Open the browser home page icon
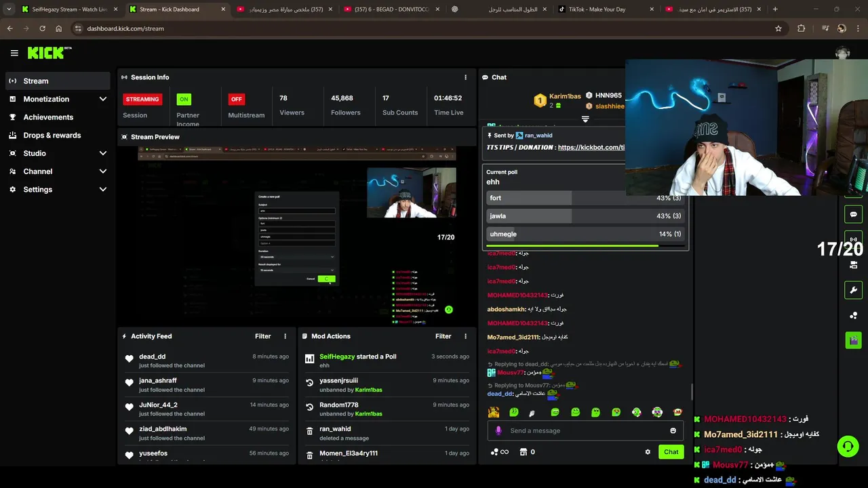Image resolution: width=868 pixels, height=488 pixels. click(58, 28)
